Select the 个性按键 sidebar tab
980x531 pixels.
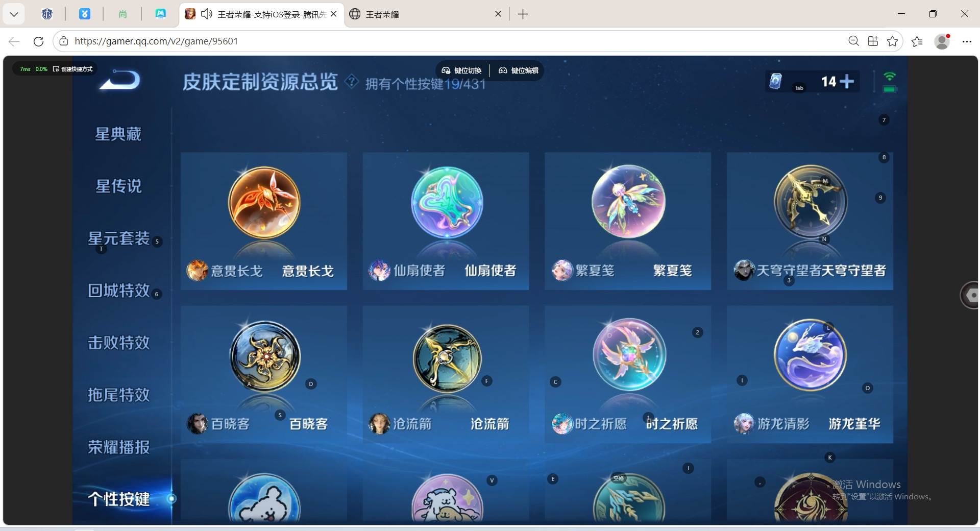[118, 499]
